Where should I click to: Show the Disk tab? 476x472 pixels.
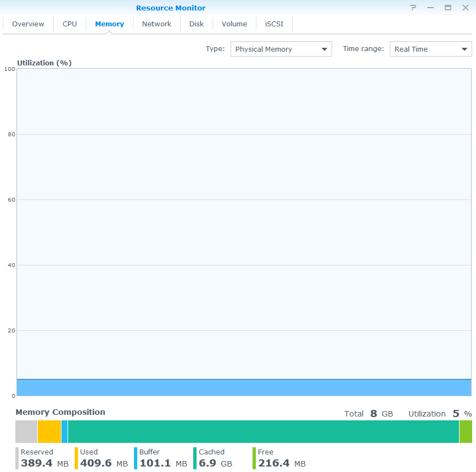(197, 24)
